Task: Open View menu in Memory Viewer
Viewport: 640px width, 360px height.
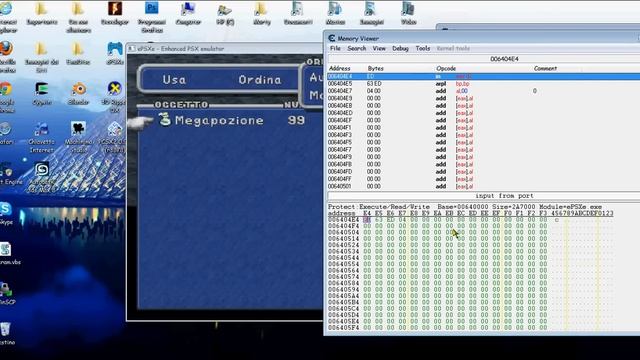Action: click(x=379, y=48)
